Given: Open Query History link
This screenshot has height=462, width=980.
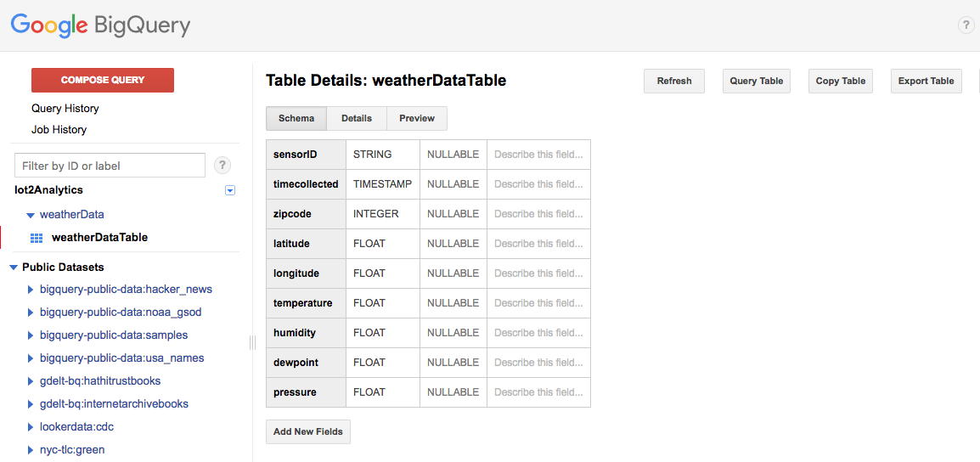Looking at the screenshot, I should (65, 109).
